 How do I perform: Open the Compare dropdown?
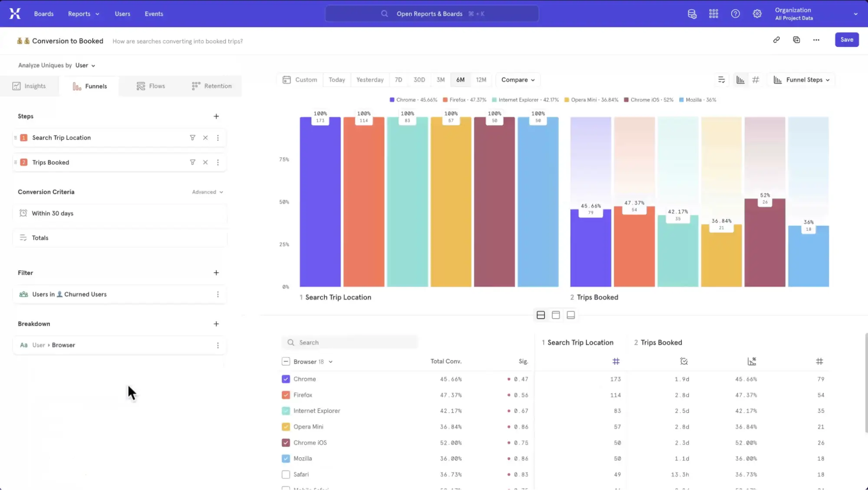coord(518,79)
